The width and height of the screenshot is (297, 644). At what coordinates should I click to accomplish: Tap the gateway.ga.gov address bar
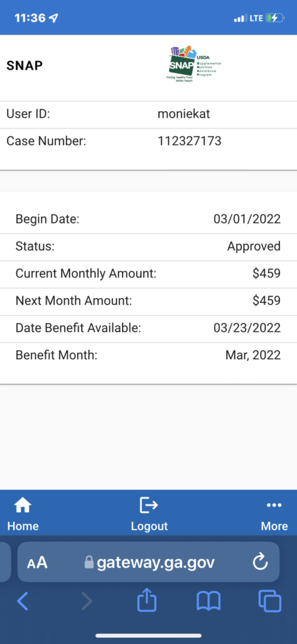pos(148,562)
